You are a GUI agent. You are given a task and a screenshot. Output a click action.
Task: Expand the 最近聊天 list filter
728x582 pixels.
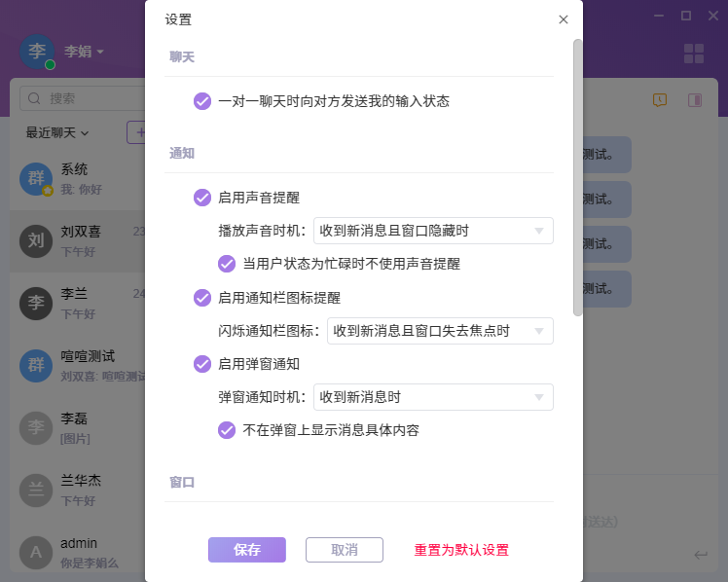pyautogui.click(x=57, y=132)
